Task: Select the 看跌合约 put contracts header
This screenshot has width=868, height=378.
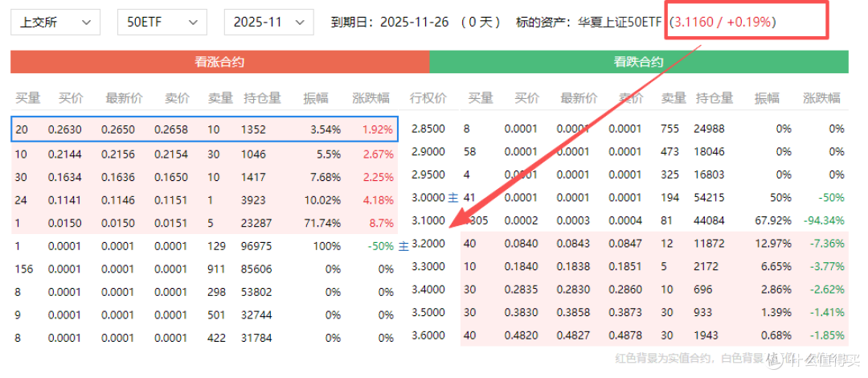Action: point(639,62)
